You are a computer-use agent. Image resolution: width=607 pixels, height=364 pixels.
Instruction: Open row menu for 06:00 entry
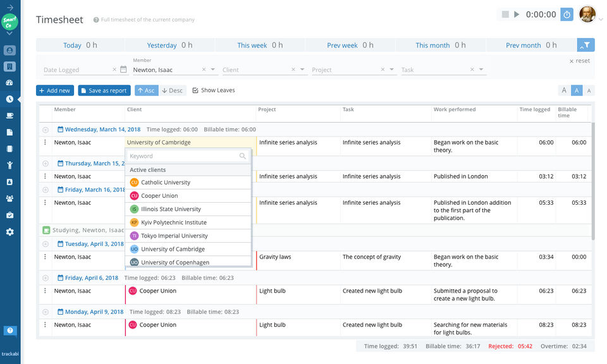[45, 142]
